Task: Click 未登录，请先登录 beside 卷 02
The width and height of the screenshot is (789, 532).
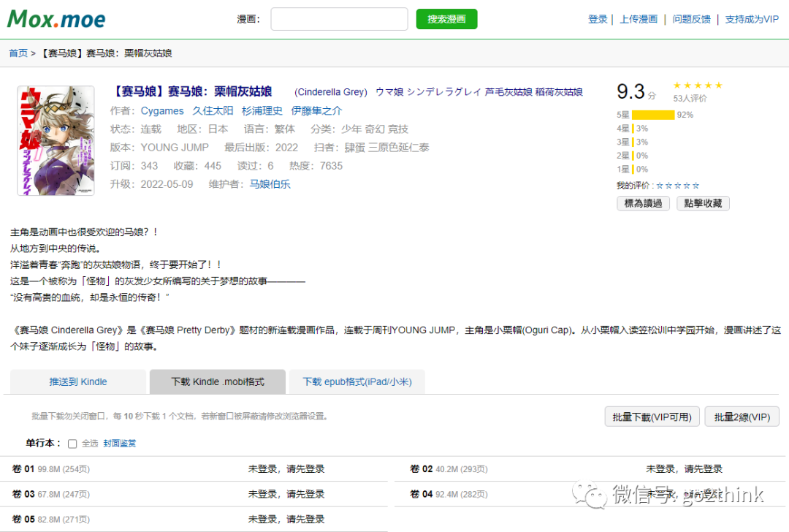Action: 685,469
